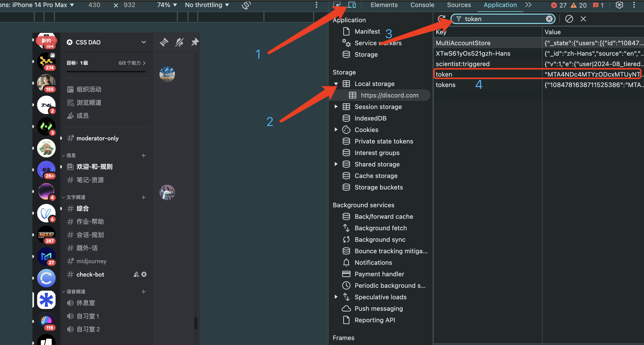Switch to the Sources tab
The image size is (644, 345).
click(459, 5)
